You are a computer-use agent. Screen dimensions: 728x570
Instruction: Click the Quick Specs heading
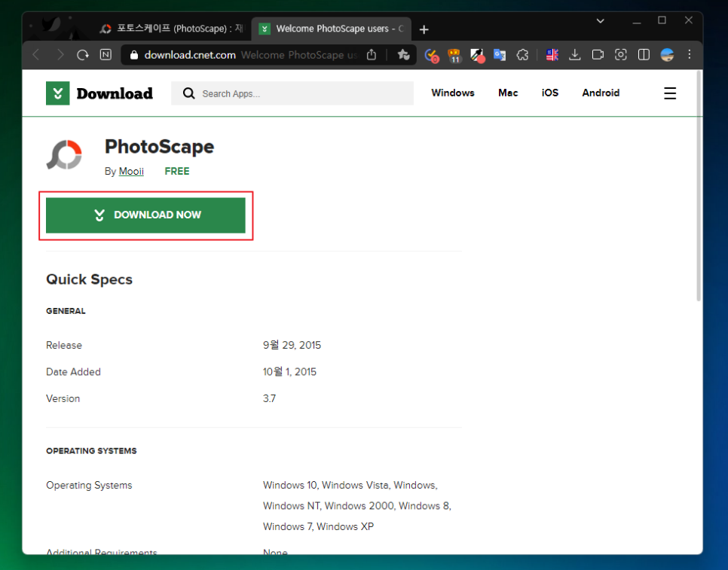pyautogui.click(x=89, y=279)
